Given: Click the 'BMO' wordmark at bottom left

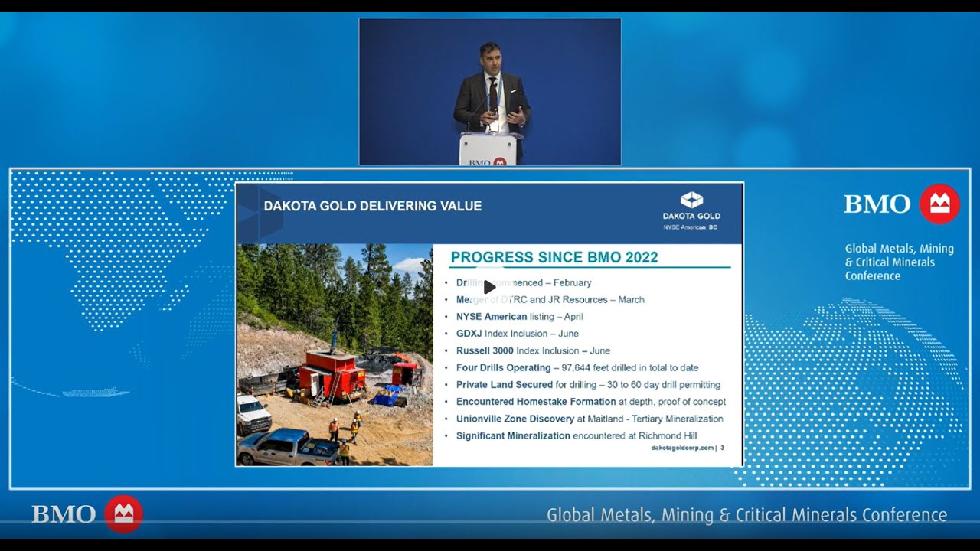Looking at the screenshot, I should pos(64,514).
